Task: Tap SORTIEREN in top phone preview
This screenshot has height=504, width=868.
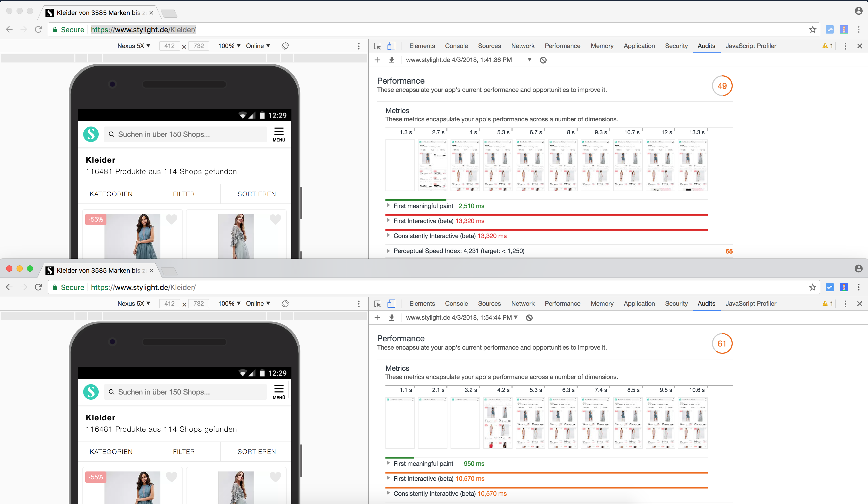Action: point(257,194)
